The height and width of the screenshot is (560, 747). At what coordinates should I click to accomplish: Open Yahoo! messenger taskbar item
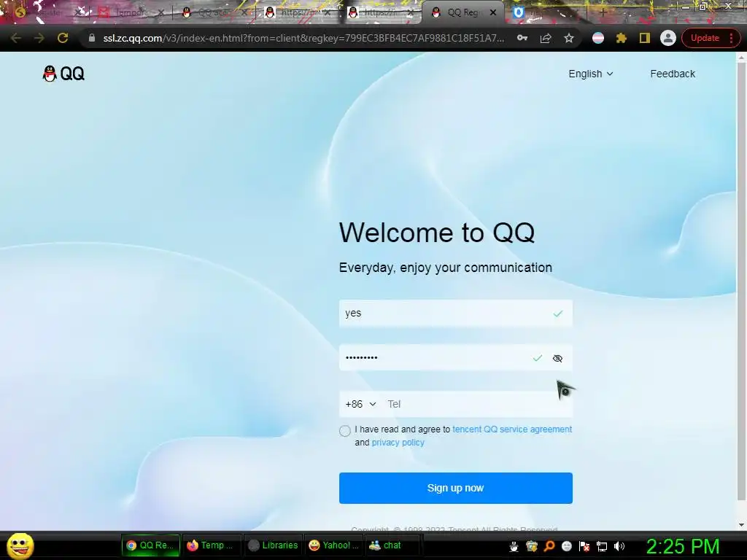(333, 545)
